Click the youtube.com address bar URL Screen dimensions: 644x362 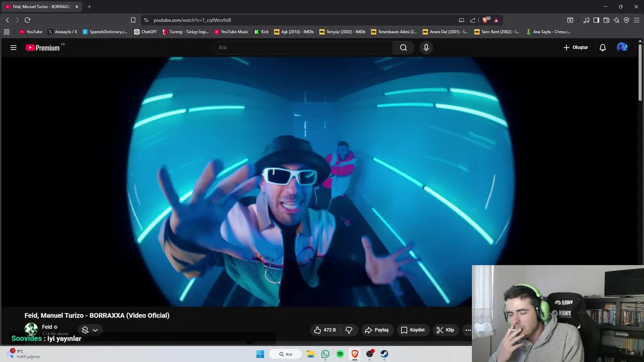pyautogui.click(x=192, y=20)
